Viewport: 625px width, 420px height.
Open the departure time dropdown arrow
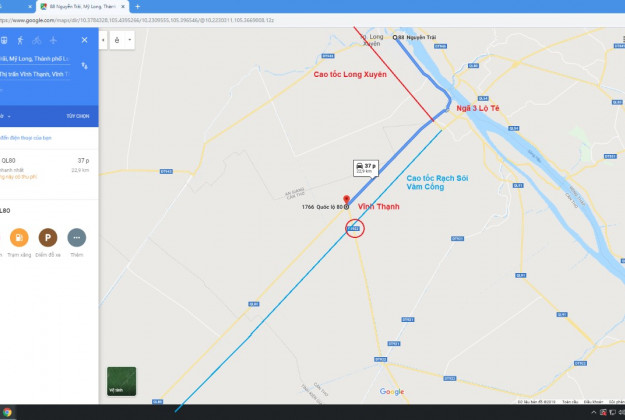9,116
